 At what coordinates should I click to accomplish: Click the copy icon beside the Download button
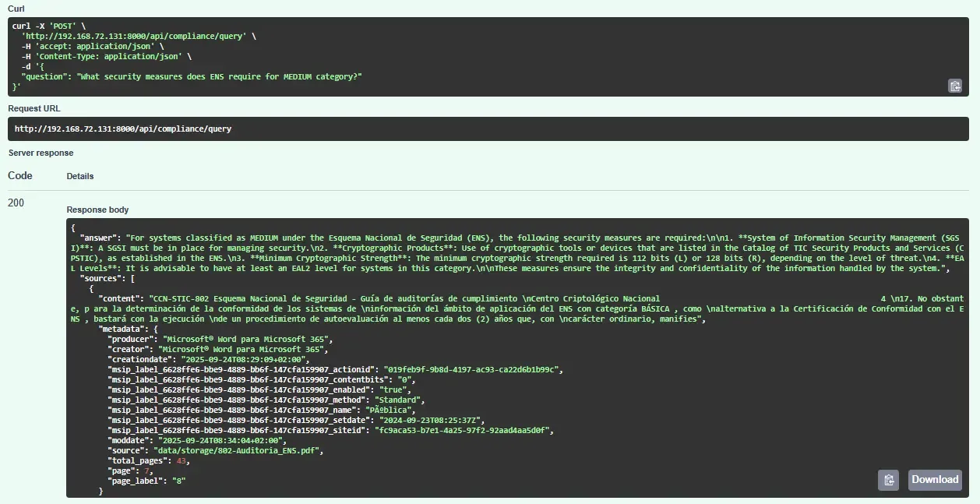[x=888, y=480]
